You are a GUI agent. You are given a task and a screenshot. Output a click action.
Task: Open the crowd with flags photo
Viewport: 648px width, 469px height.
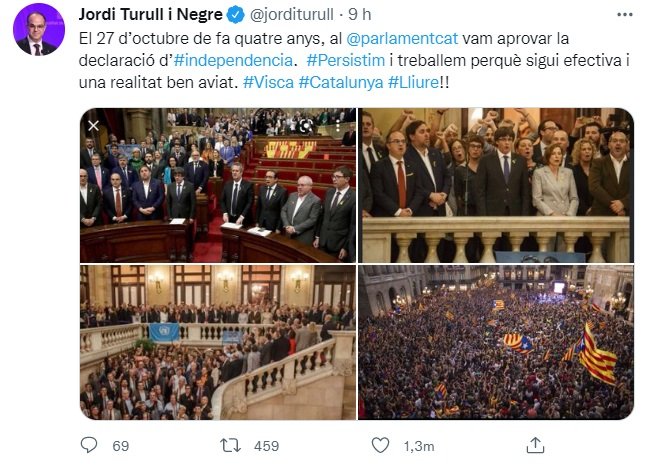coord(496,343)
